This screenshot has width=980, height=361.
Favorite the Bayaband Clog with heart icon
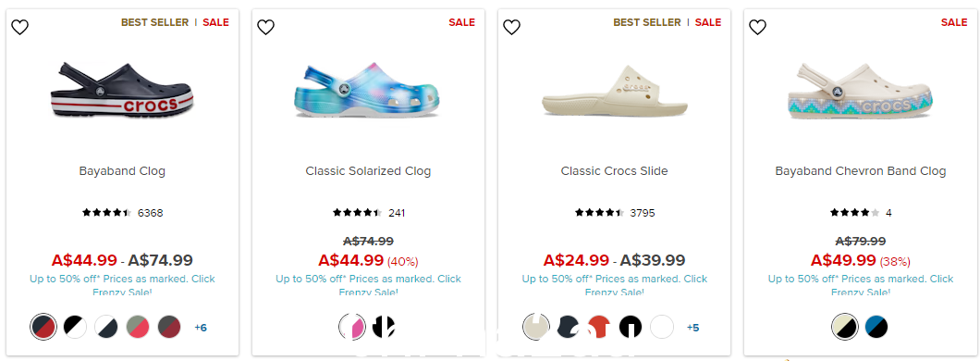(x=20, y=27)
